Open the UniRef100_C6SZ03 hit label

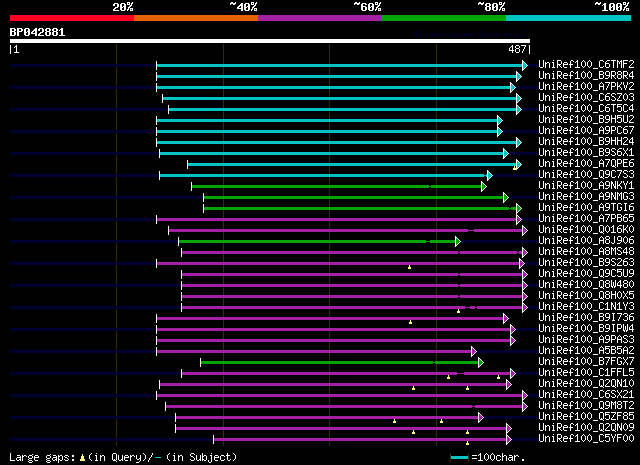click(x=586, y=98)
